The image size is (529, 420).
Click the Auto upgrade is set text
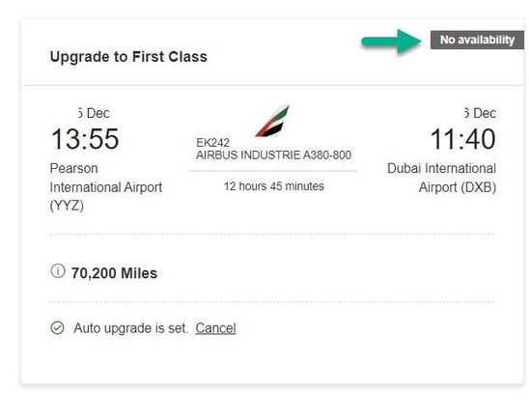130,328
